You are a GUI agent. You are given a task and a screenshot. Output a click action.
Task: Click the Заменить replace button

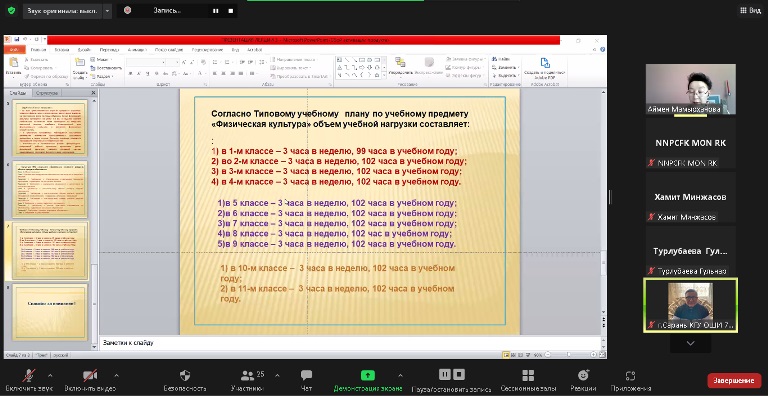[x=505, y=67]
